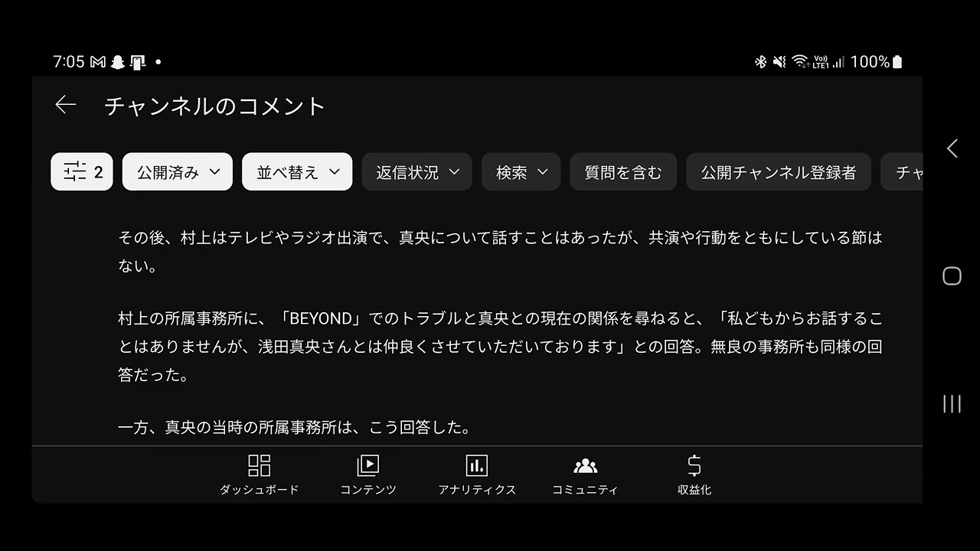This screenshot has height=551, width=980.
Task: Toggle the 質問を含む filter chip
Action: click(x=623, y=172)
